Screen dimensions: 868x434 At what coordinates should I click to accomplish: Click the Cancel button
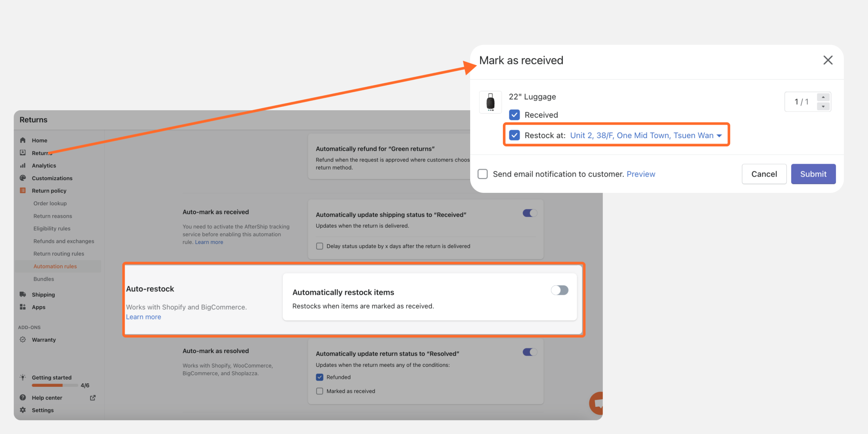pos(764,174)
